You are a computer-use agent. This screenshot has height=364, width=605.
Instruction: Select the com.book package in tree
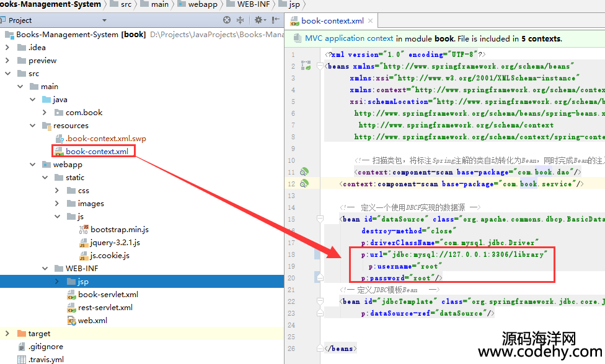[79, 113]
